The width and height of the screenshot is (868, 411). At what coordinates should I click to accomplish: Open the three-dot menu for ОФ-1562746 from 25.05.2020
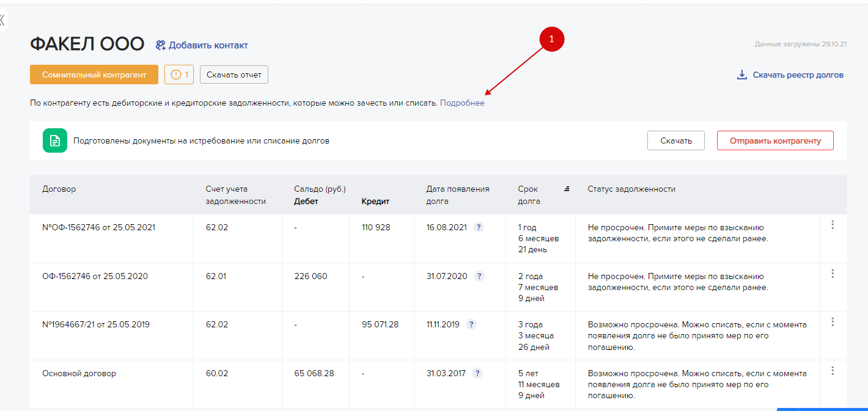(832, 274)
